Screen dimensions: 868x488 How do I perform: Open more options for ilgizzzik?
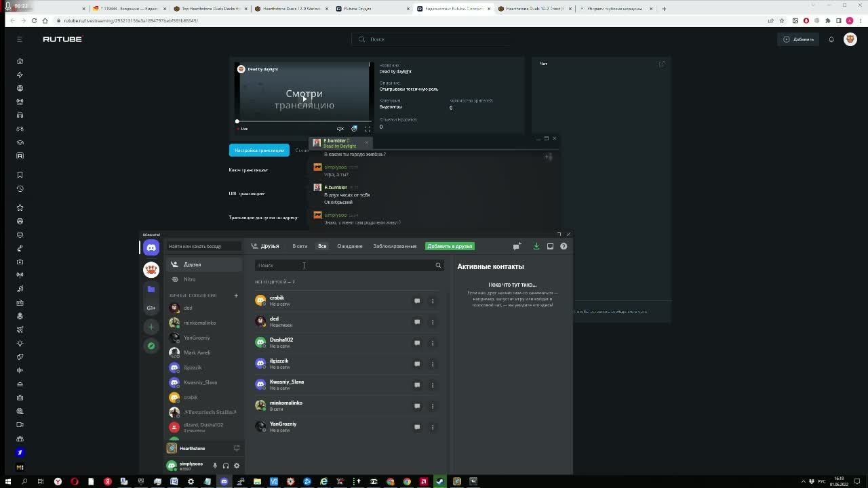tap(433, 364)
